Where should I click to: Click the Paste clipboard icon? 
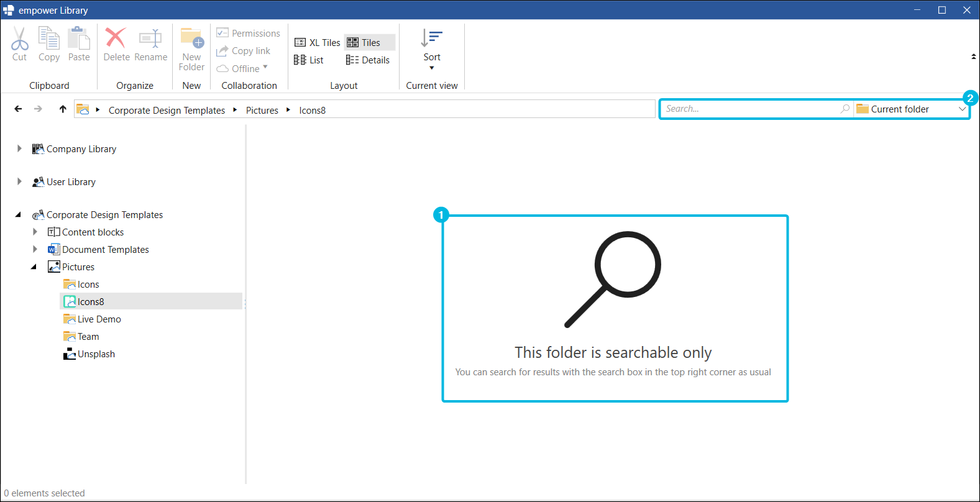pyautogui.click(x=79, y=39)
